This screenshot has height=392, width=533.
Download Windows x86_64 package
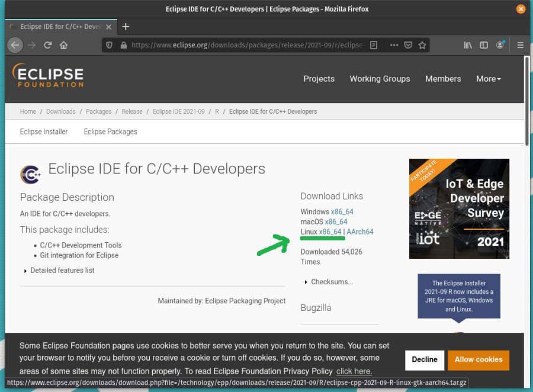(342, 212)
